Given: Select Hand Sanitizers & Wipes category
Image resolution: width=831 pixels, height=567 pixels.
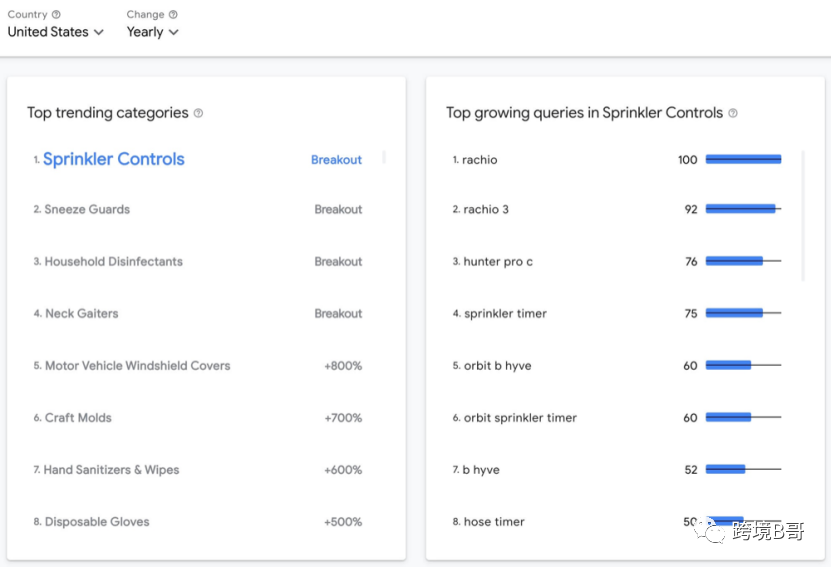Looking at the screenshot, I should click(111, 470).
